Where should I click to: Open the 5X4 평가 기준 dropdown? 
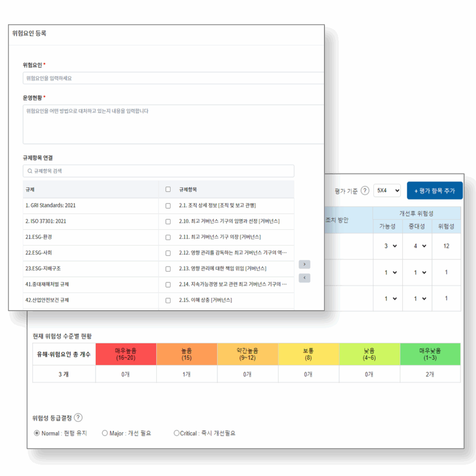[387, 191]
